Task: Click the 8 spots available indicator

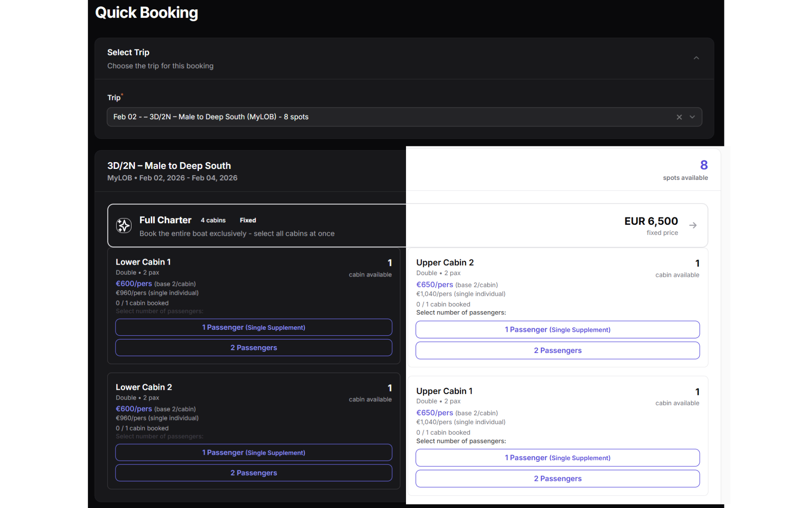Action: (685, 169)
